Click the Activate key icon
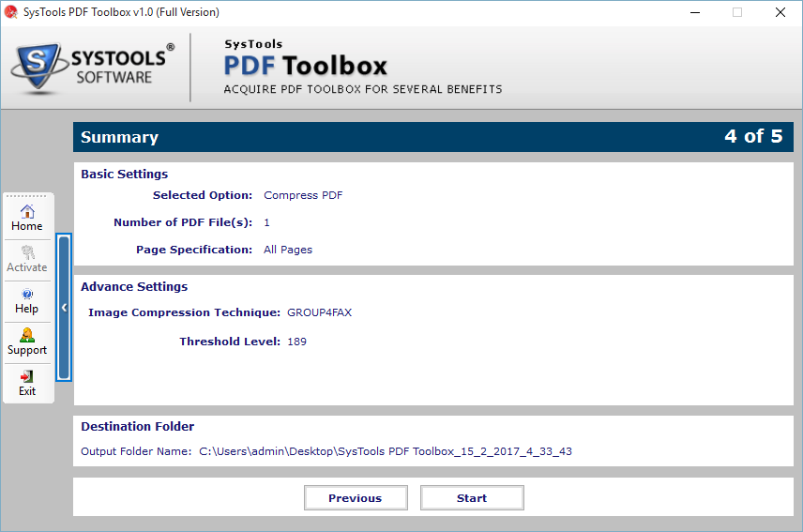This screenshot has height=532, width=803. pyautogui.click(x=27, y=259)
